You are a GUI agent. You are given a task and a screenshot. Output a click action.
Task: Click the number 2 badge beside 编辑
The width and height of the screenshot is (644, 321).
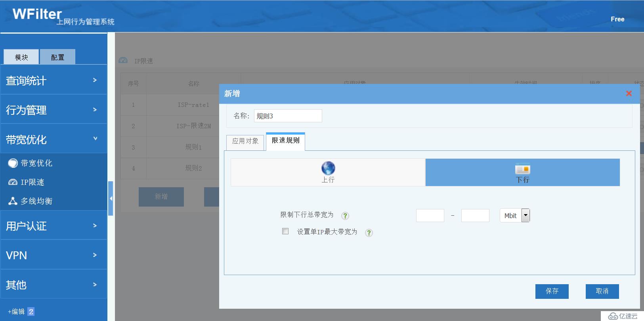[31, 312]
